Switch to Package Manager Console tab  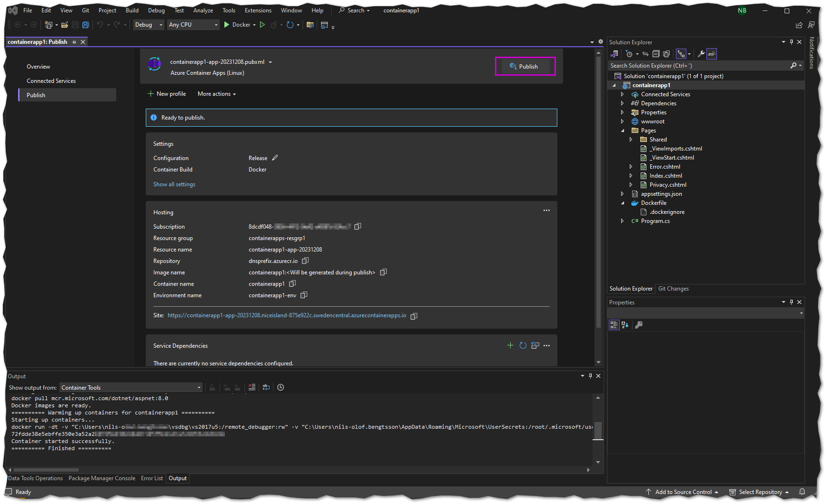[102, 478]
